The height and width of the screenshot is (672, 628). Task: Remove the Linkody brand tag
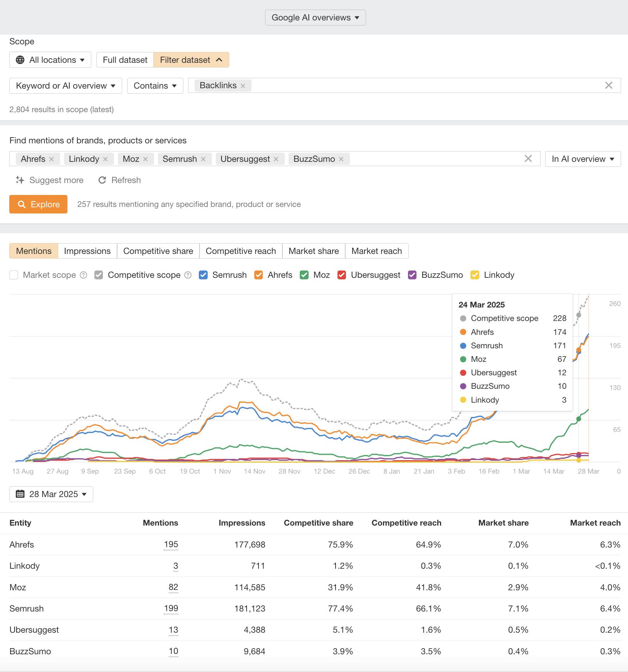pos(106,159)
